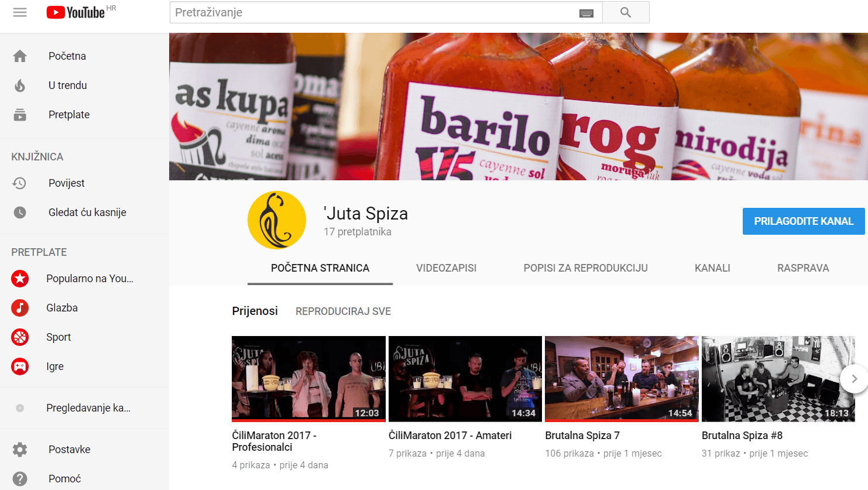The image size is (868, 490).
Task: Click REPRODUCIRAJ SVE link
Action: point(343,311)
